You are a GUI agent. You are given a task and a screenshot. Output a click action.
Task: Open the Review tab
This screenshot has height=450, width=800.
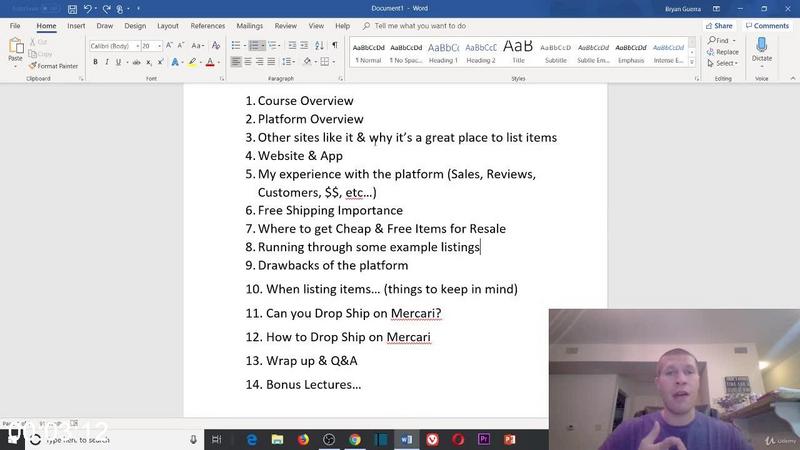(x=285, y=26)
